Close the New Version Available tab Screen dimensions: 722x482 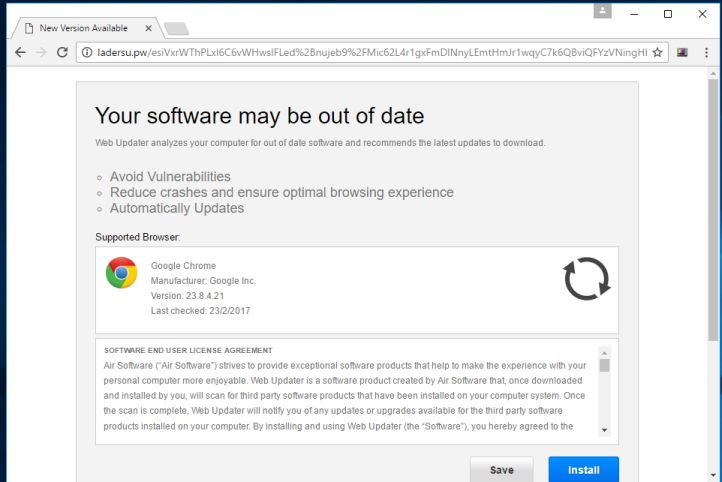point(148,28)
